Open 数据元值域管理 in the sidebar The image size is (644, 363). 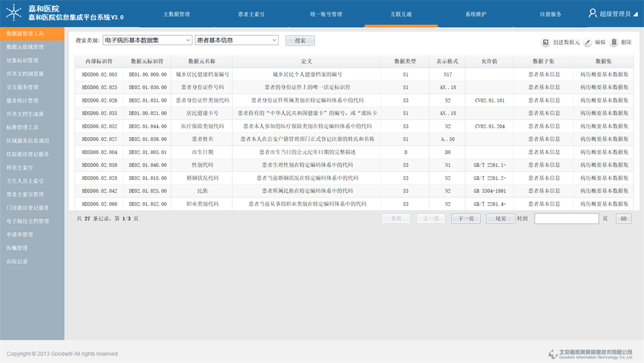coord(25,47)
